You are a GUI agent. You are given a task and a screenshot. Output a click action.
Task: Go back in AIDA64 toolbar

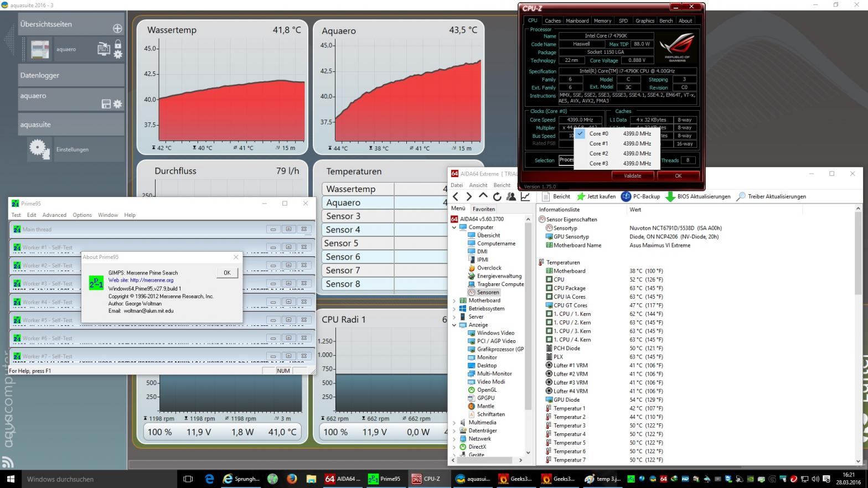[456, 196]
